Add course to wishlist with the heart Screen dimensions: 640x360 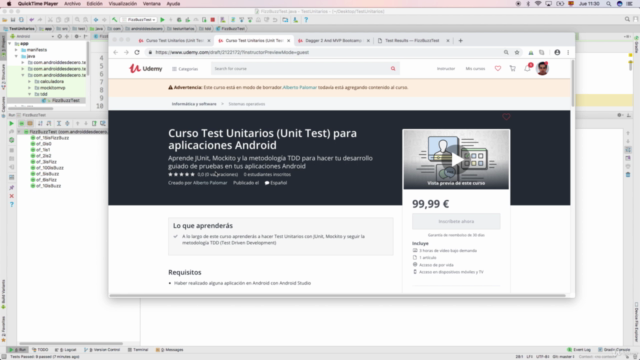click(506, 117)
